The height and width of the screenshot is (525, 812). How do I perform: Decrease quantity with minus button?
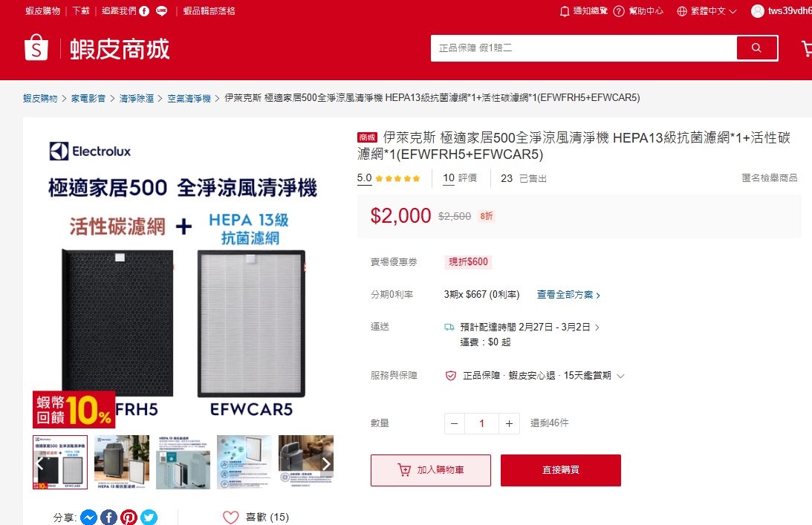tap(454, 423)
